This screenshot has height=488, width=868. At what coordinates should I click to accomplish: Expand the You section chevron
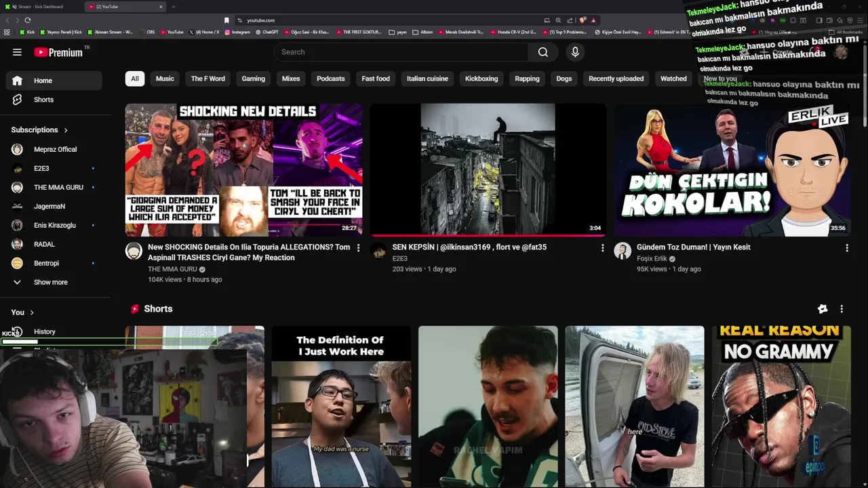[31, 312]
